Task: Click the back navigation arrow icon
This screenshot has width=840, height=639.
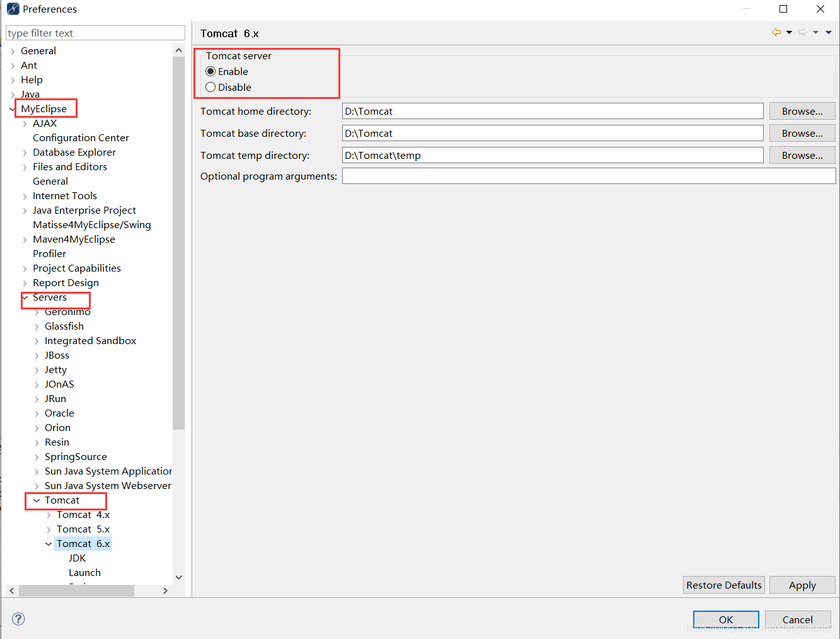Action: [x=776, y=32]
